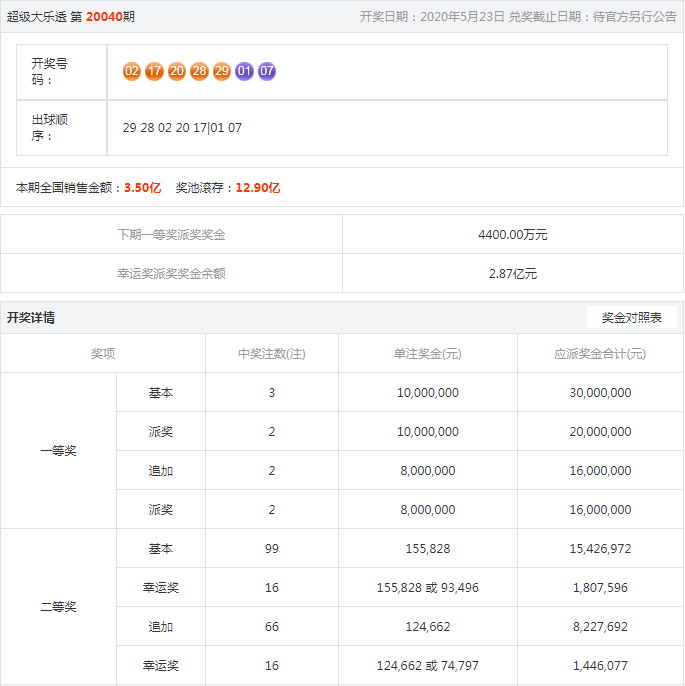685x686 pixels.
Task: Click the orange ball numbered 29
Action: tap(222, 71)
